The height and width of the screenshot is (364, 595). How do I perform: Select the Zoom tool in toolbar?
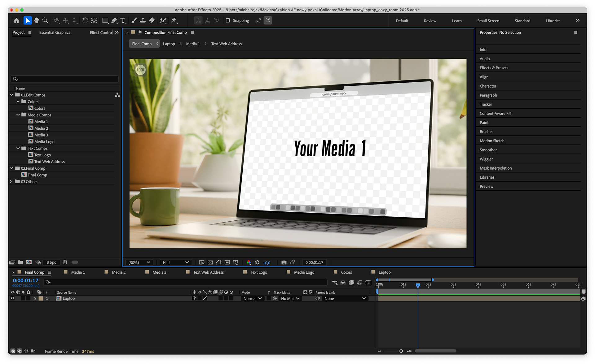(x=45, y=20)
